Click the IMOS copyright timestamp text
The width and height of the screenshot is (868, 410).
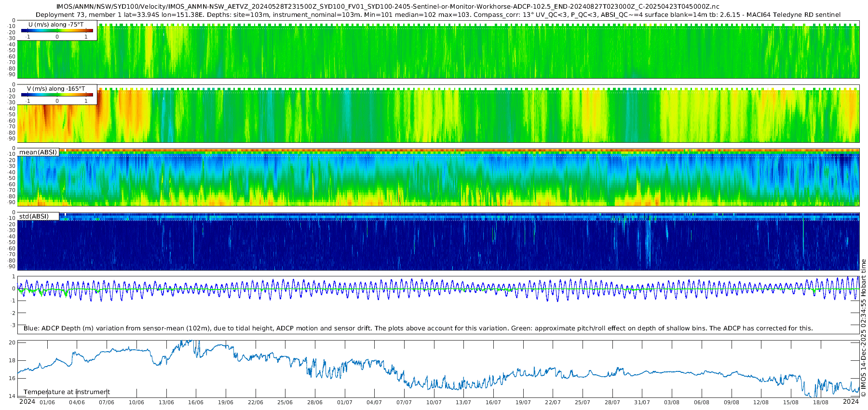coord(863,328)
